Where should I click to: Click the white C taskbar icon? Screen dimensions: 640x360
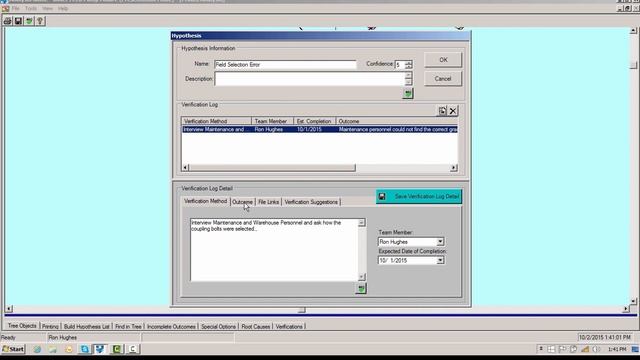[x=133, y=349]
